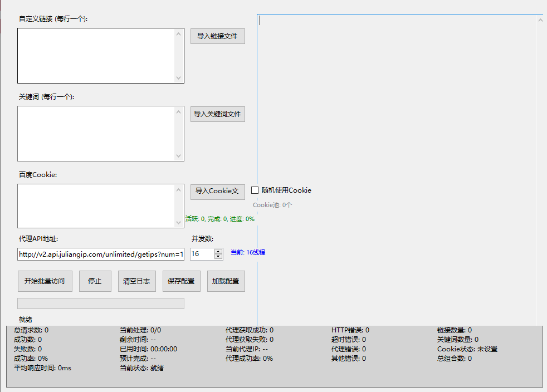Click down arrow of 关键词 scrollbar
The width and height of the screenshot is (547, 392).
(179, 156)
